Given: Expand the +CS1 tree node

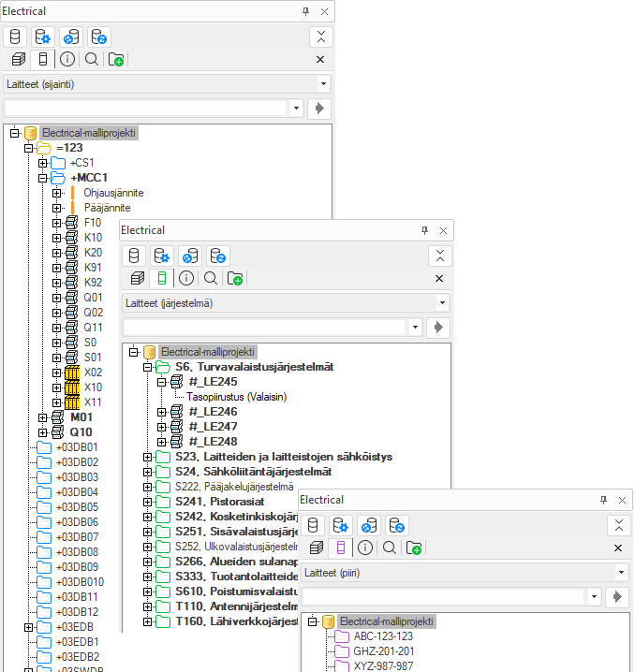Looking at the screenshot, I should point(43,163).
